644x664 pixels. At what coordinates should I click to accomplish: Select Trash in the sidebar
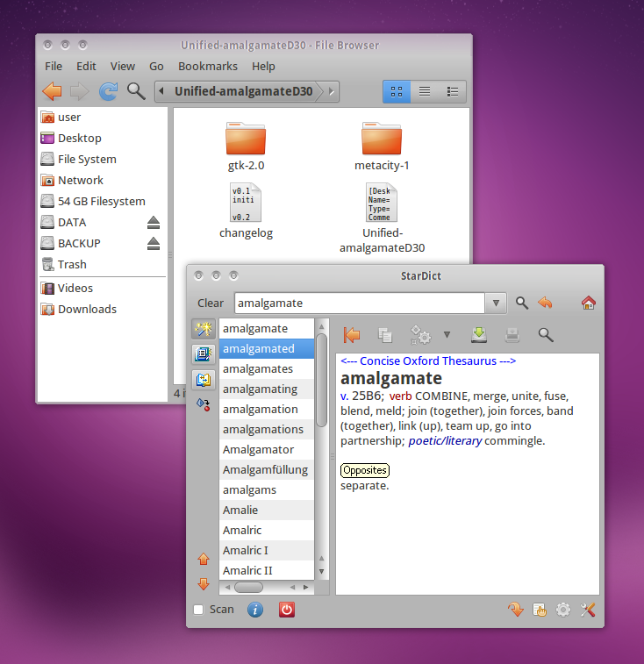pyautogui.click(x=103, y=264)
